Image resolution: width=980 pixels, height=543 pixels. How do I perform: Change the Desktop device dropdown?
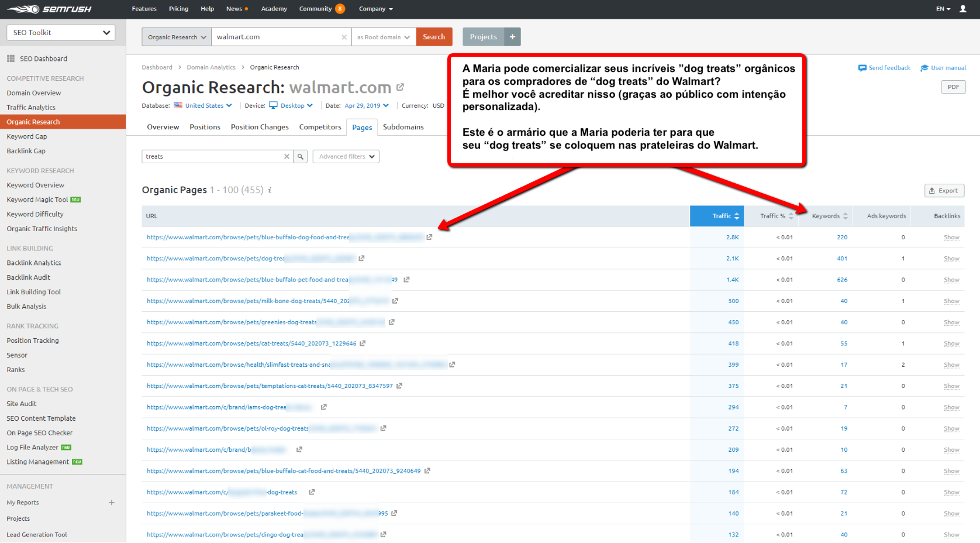click(x=291, y=105)
